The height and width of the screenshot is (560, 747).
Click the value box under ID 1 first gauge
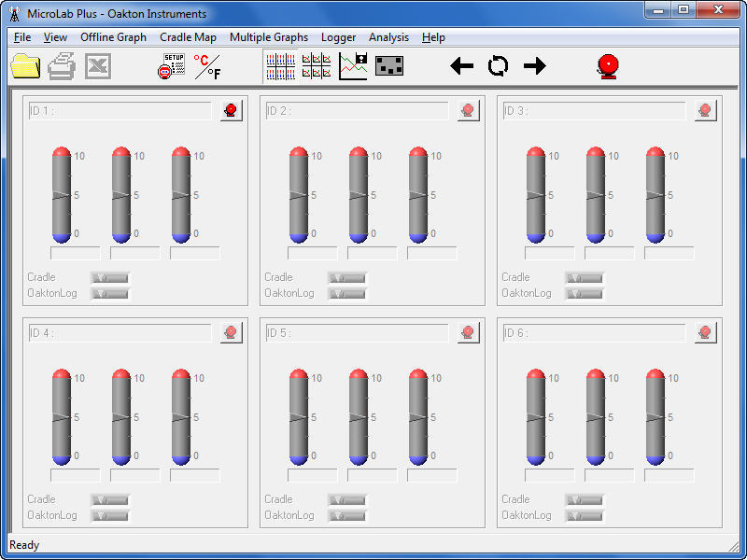tap(76, 253)
